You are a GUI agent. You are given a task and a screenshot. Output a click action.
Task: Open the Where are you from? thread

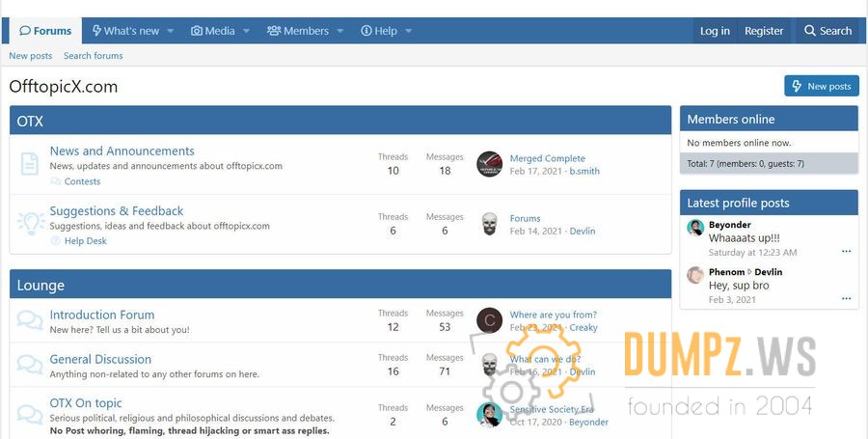tap(553, 315)
